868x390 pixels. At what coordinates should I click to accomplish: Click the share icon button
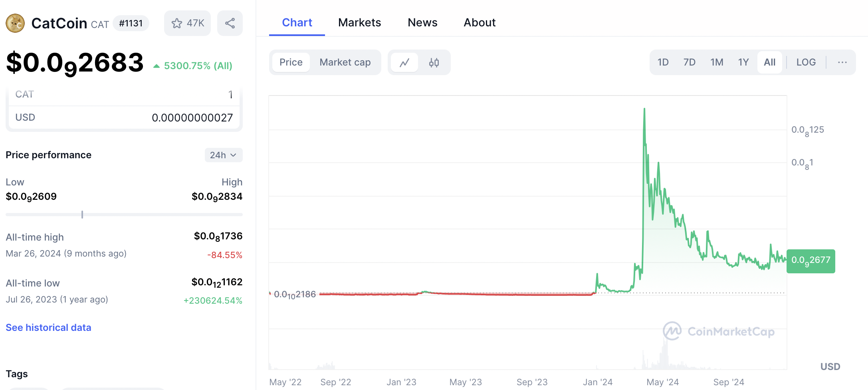tap(230, 23)
